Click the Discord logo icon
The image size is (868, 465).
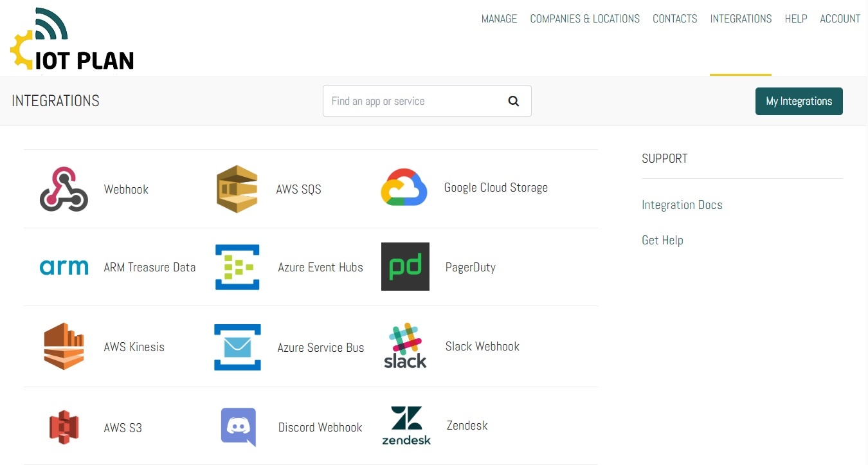coord(239,427)
